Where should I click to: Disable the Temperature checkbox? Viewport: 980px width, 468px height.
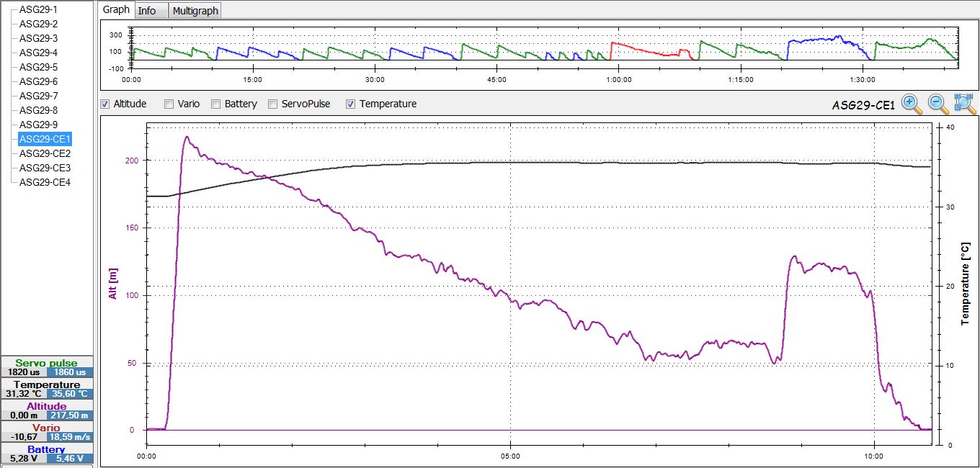tap(351, 104)
